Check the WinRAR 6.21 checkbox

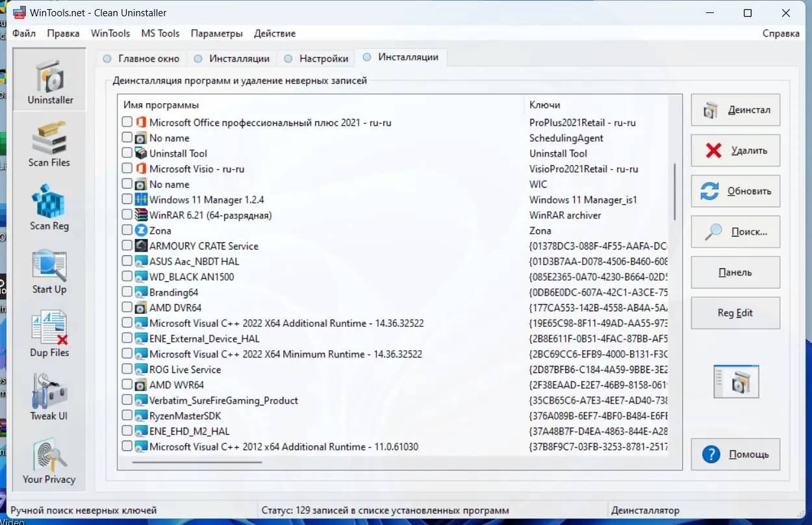(x=127, y=215)
